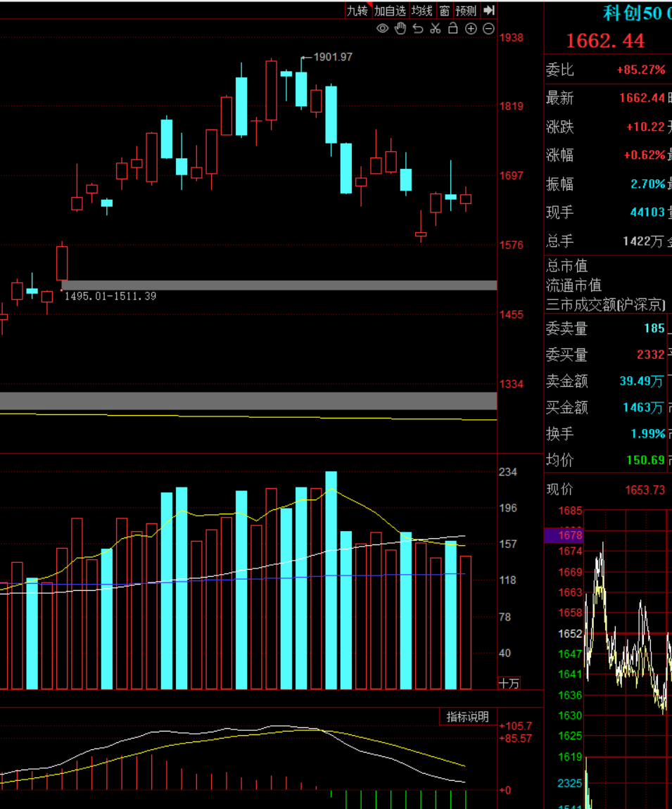Zoom out with the minus icon

(488, 29)
